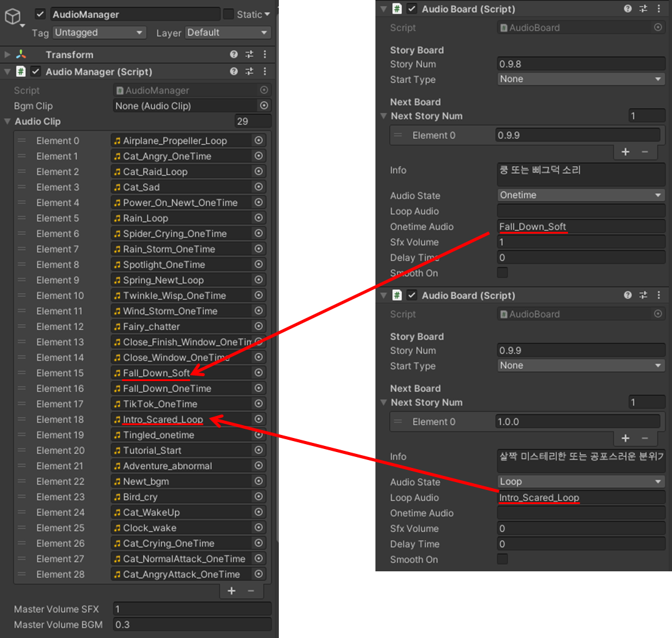
Task: Open Audio Manager preset settings icon
Action: coord(249,71)
